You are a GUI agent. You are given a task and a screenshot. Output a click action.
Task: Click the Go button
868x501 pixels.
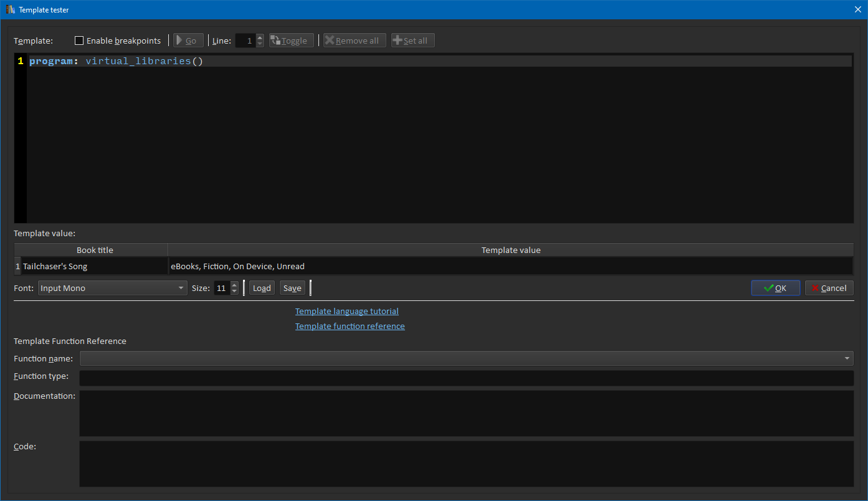[x=188, y=41]
